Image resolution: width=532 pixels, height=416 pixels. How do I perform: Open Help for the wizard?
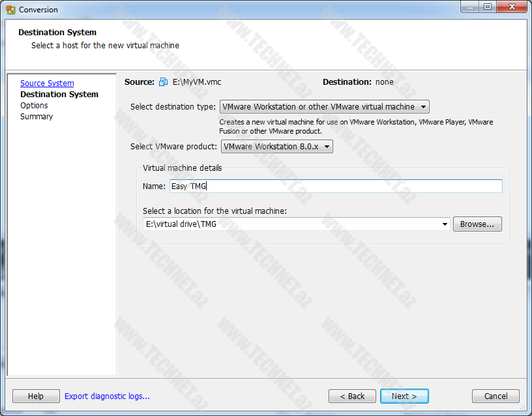tap(36, 396)
